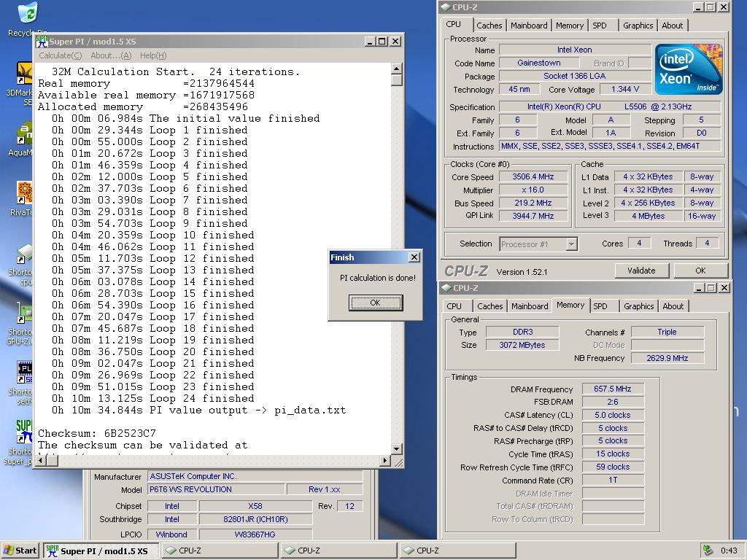Select the first CPU-Z taskbar button

tap(219, 551)
